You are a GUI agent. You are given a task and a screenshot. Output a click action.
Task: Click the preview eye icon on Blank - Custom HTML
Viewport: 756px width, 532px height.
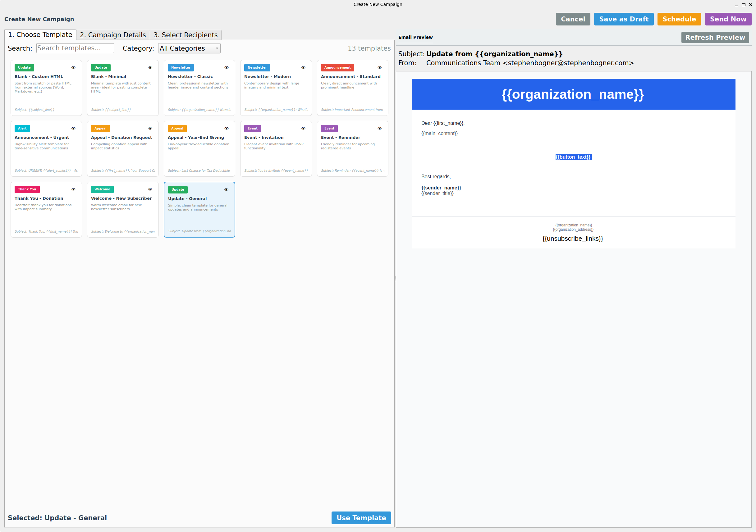click(x=73, y=67)
